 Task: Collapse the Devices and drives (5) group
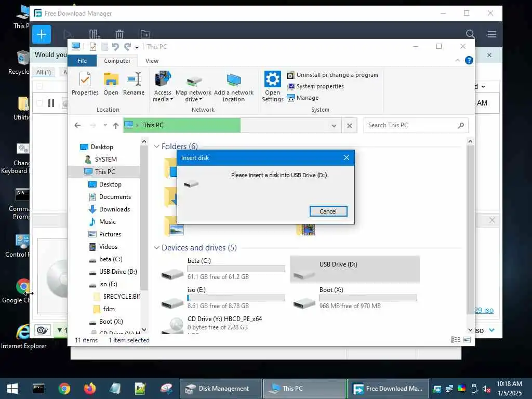pos(156,248)
